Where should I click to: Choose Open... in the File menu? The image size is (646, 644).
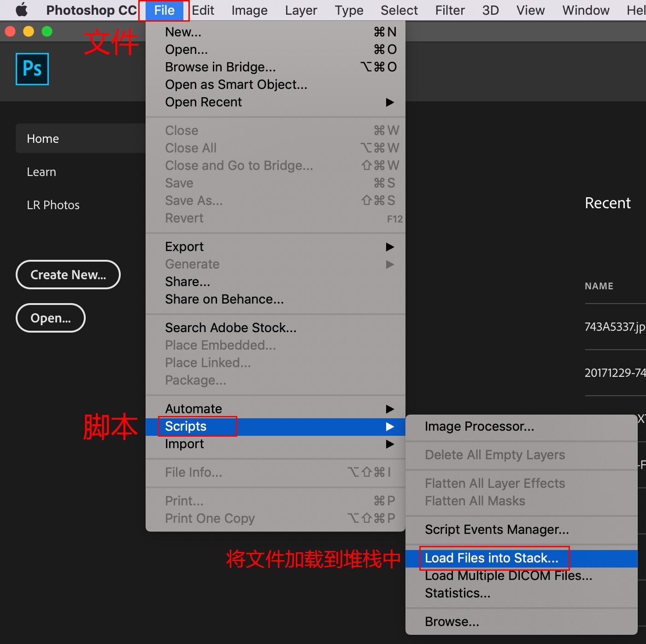pyautogui.click(x=276, y=49)
